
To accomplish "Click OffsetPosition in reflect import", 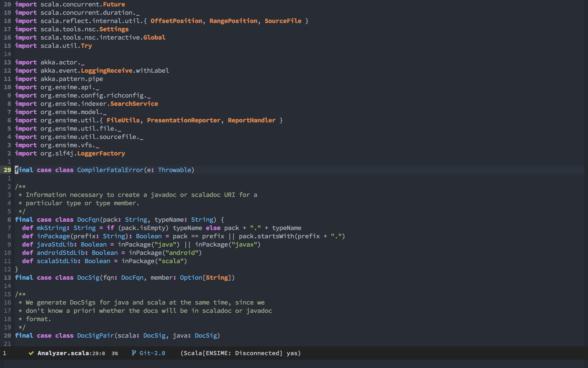I will pos(176,21).
